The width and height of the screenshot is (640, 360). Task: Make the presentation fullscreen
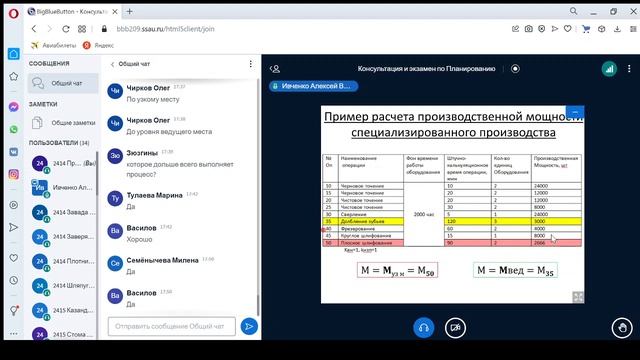click(578, 297)
